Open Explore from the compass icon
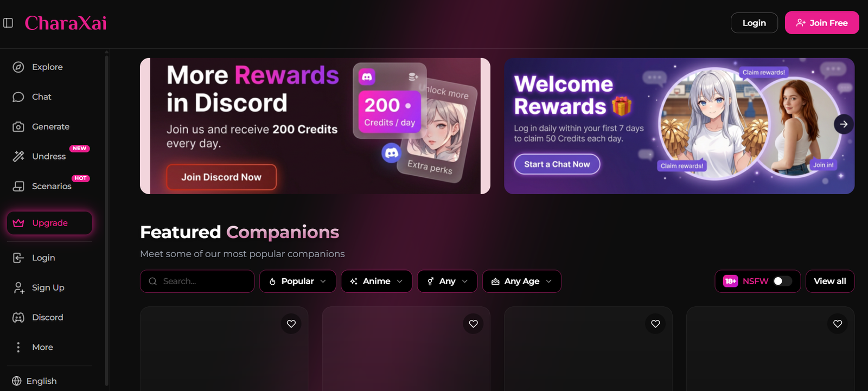Viewport: 868px width, 391px height. pyautogui.click(x=18, y=67)
